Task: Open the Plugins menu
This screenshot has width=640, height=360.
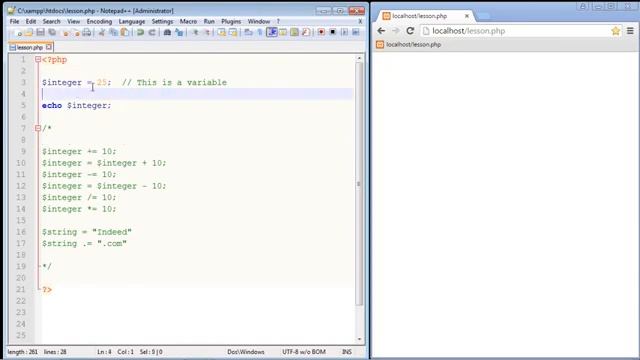Action: click(x=231, y=21)
